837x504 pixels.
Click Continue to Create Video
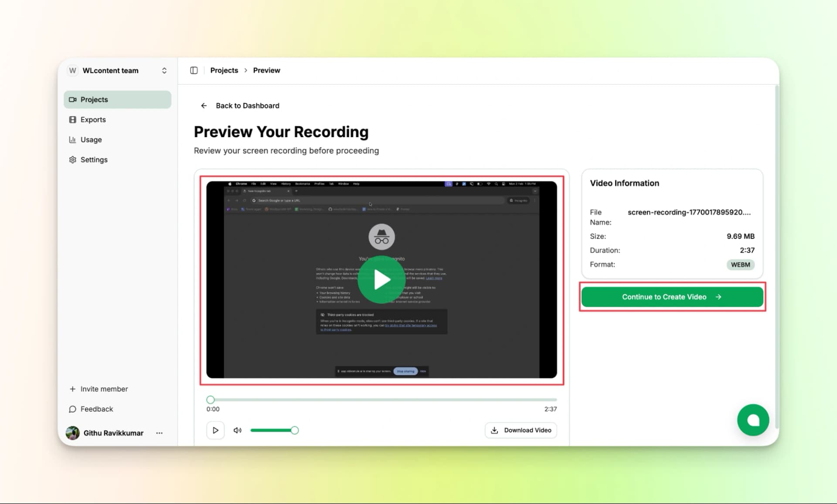(672, 297)
